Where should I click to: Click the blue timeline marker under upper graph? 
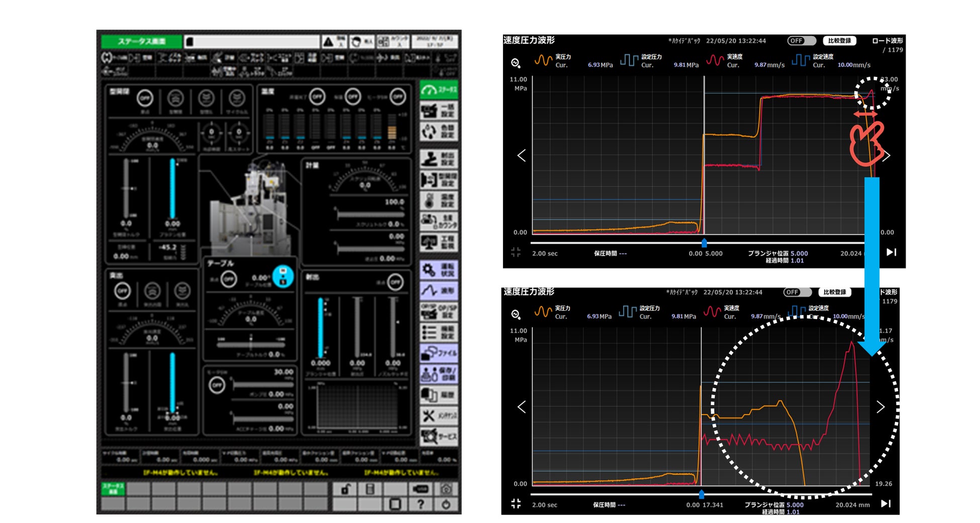click(x=704, y=243)
